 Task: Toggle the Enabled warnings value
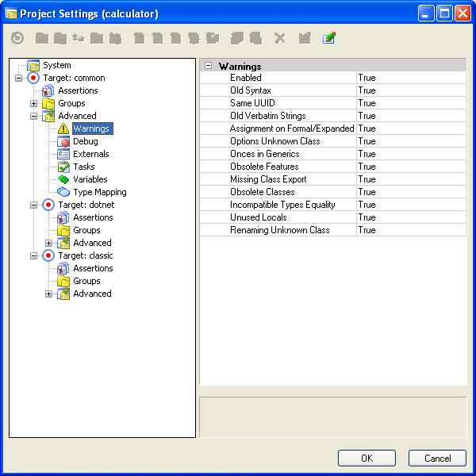(410, 78)
